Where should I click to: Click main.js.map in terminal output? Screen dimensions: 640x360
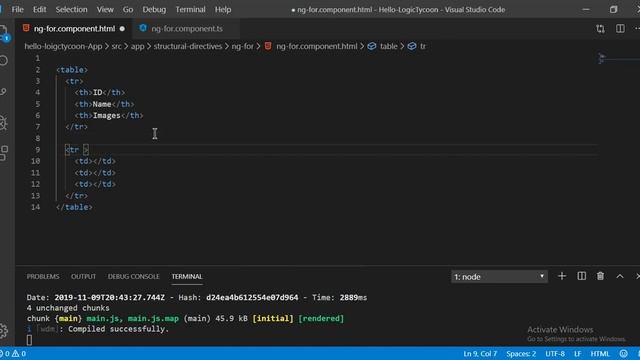(153, 318)
